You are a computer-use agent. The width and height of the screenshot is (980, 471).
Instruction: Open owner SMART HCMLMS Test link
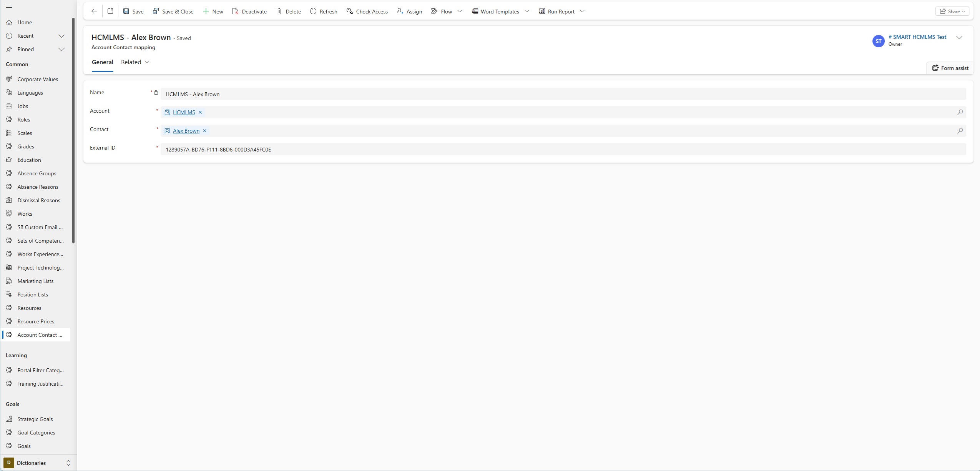[917, 37]
